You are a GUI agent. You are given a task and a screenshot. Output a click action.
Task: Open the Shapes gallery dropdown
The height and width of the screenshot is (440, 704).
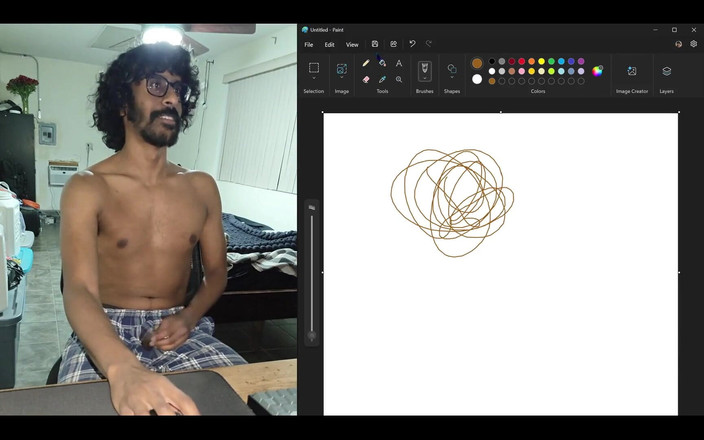[x=452, y=79]
